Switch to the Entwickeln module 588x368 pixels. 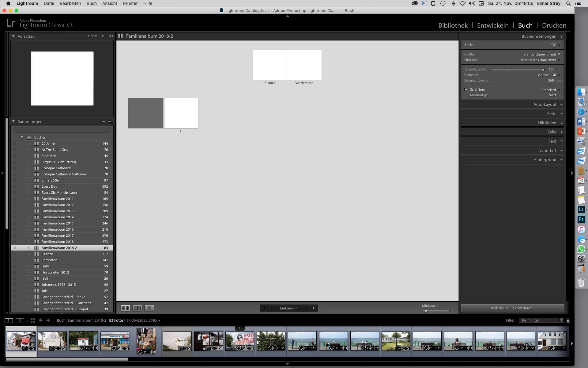click(x=492, y=25)
